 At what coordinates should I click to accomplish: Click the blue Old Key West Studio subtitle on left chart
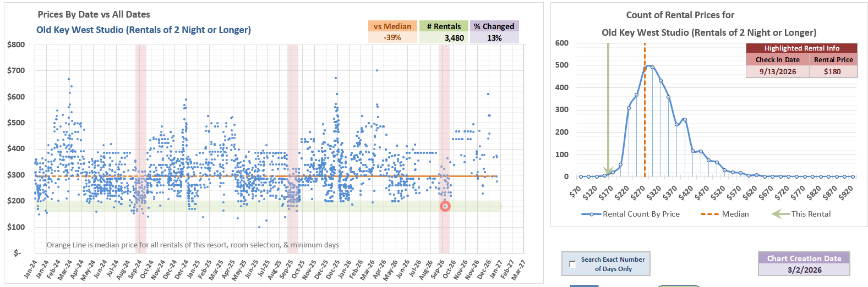[x=144, y=30]
